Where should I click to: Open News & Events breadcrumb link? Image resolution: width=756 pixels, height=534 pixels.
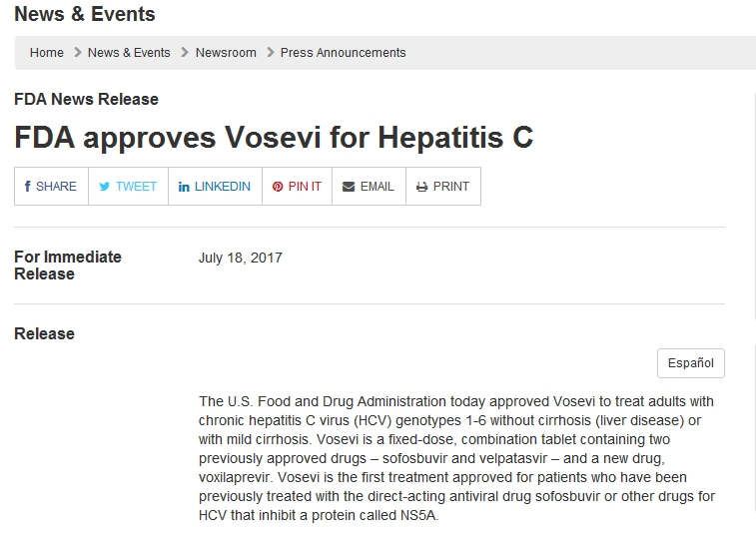(129, 53)
